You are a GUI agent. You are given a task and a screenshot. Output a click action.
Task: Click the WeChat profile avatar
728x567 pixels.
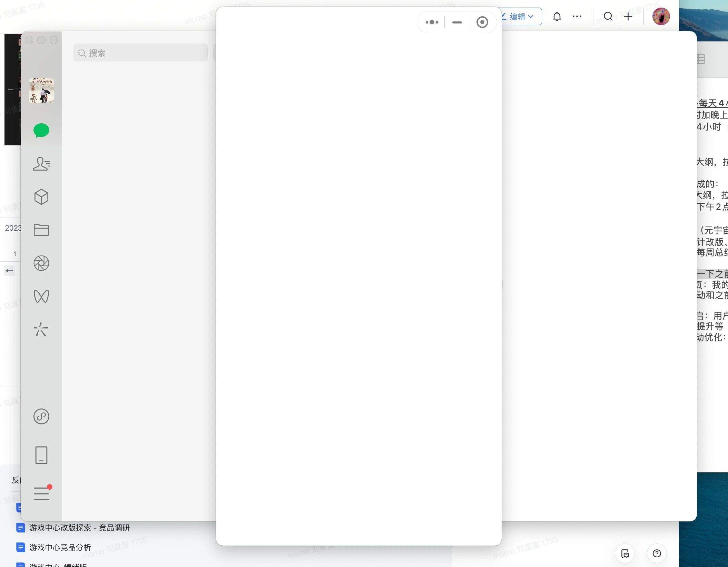pyautogui.click(x=41, y=90)
